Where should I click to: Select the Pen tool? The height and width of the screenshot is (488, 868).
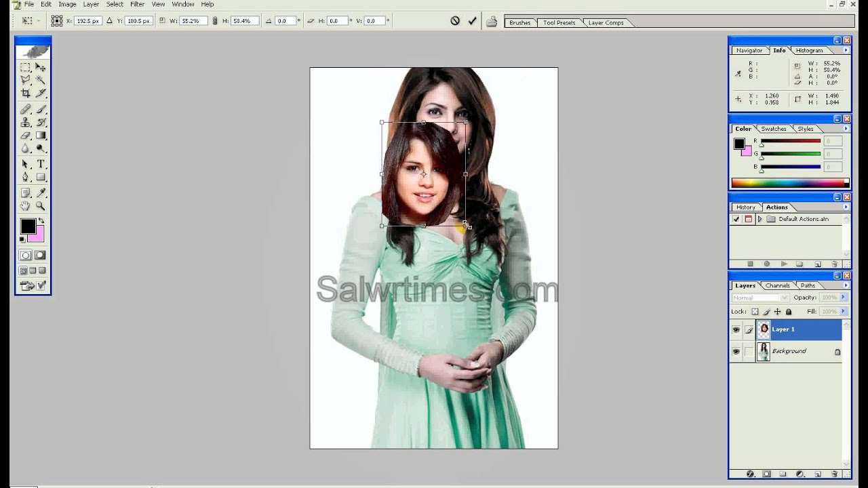coord(25,177)
